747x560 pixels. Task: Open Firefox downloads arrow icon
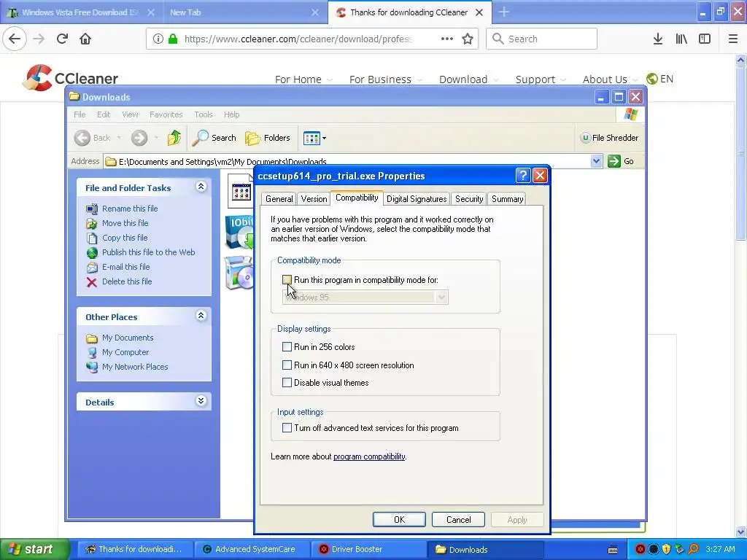[x=658, y=39]
